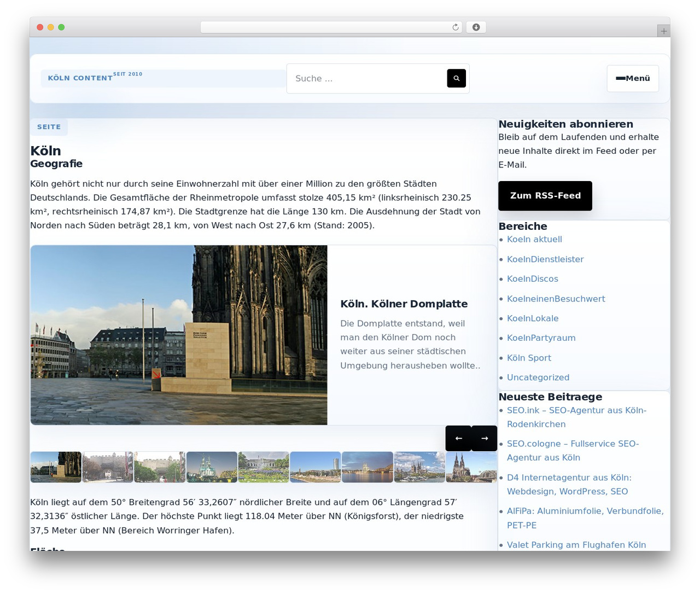The height and width of the screenshot is (593, 700).
Task: Open Valet Parking am Flughafen Köln
Action: (x=576, y=545)
